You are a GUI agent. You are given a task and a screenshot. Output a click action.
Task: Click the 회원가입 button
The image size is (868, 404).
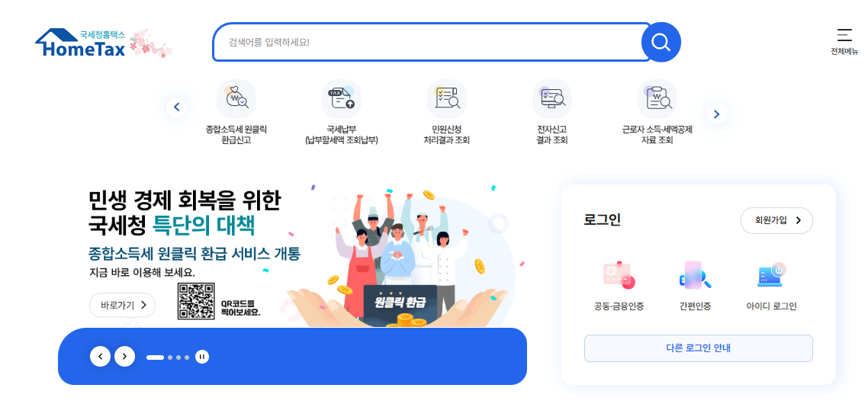click(776, 220)
